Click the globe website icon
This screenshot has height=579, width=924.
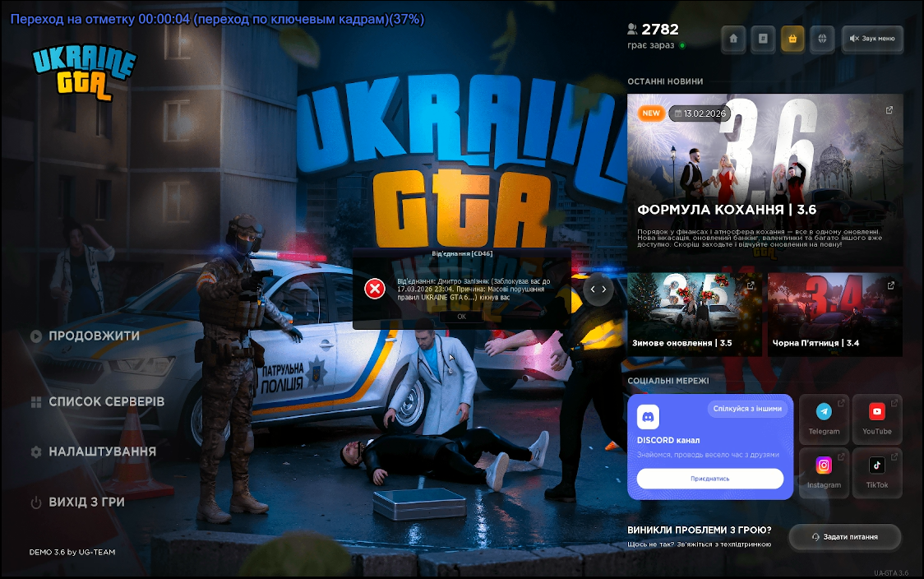pyautogui.click(x=822, y=39)
